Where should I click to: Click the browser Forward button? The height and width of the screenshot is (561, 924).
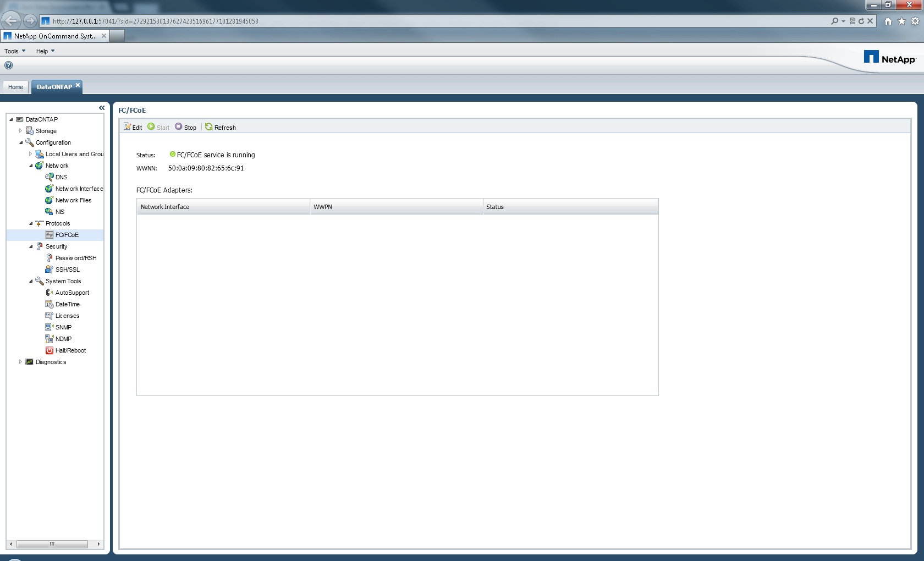(x=30, y=21)
